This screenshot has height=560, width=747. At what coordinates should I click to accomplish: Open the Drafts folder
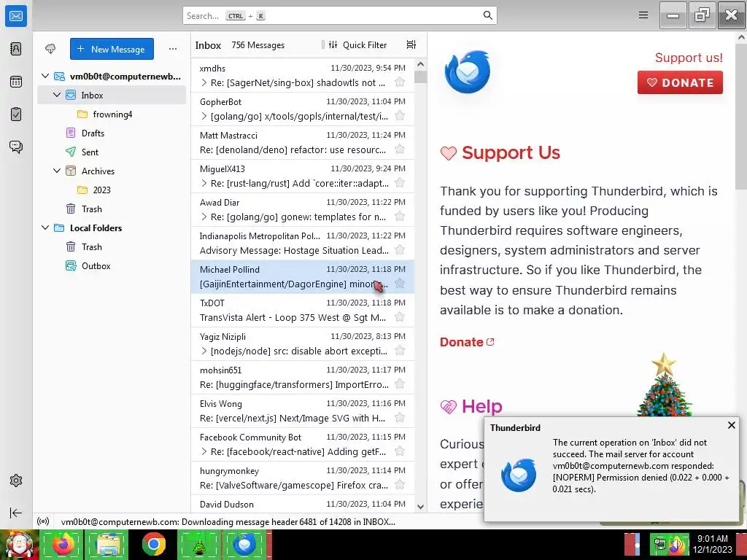tap(112, 133)
